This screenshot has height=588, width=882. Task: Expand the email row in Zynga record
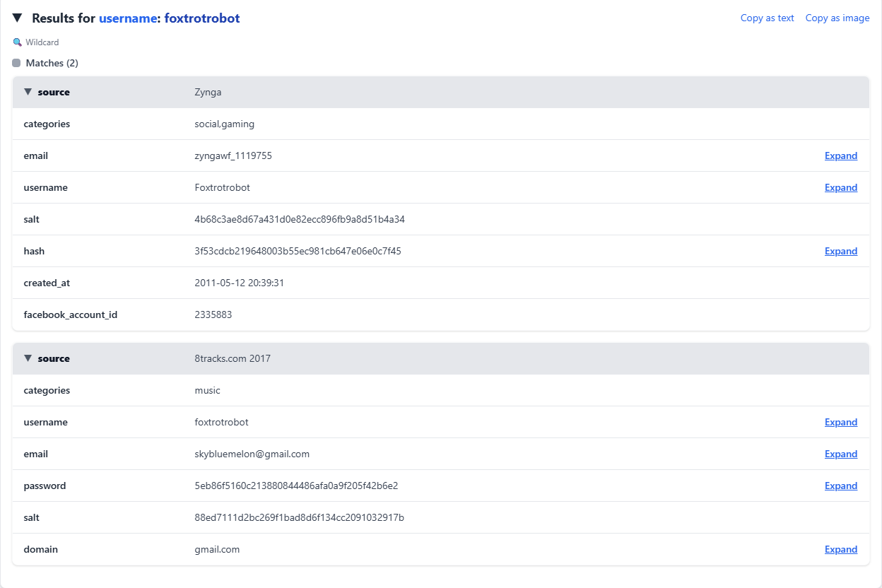click(x=840, y=156)
